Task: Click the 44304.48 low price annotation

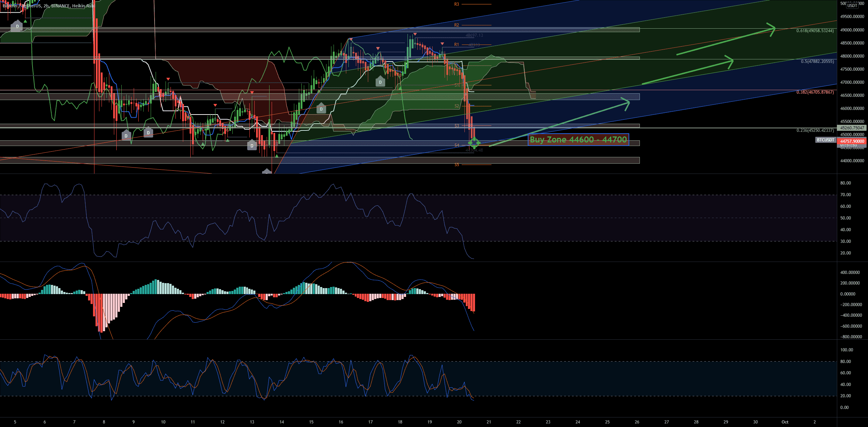Action: click(474, 150)
